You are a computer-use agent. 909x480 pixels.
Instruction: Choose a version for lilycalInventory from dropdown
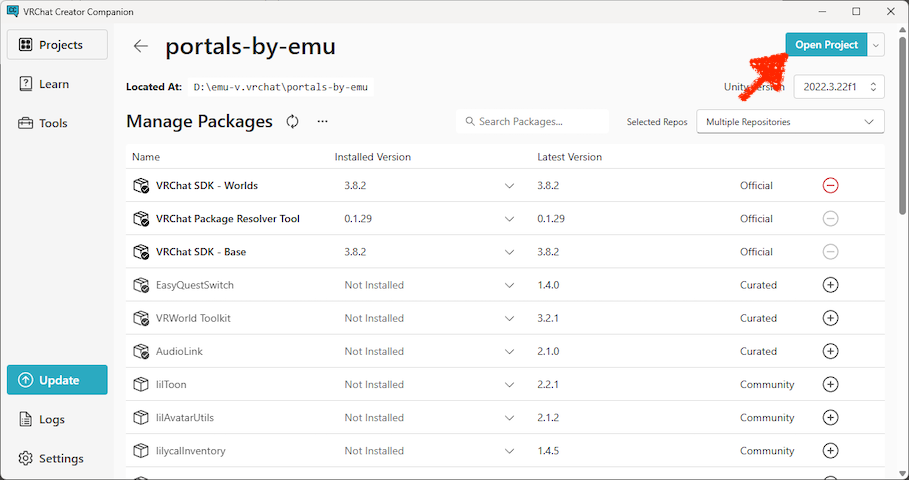[x=509, y=451]
